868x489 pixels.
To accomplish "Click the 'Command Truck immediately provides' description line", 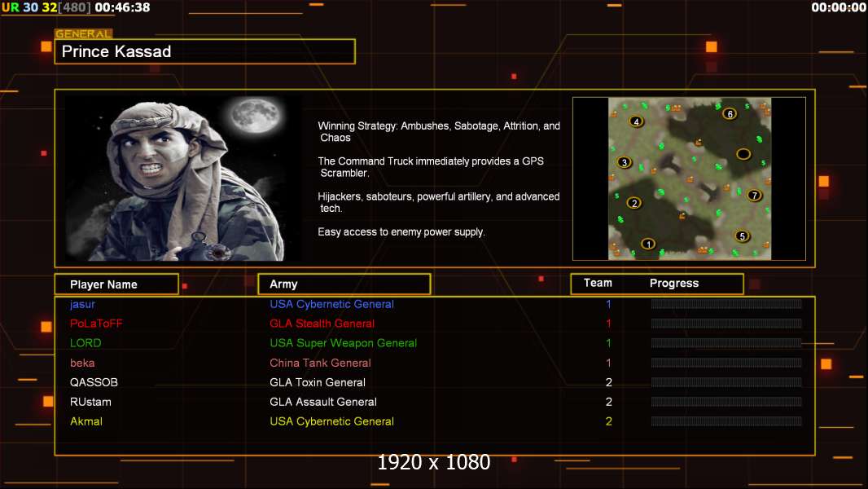I will tap(431, 167).
